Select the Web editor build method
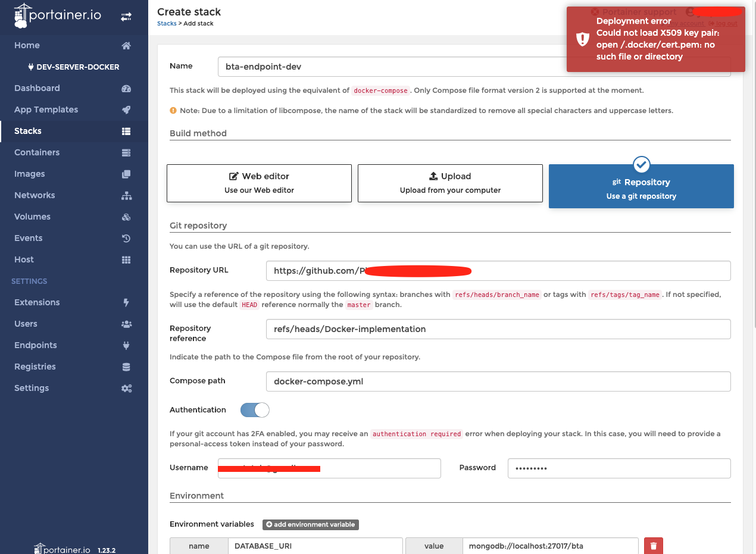 click(259, 183)
